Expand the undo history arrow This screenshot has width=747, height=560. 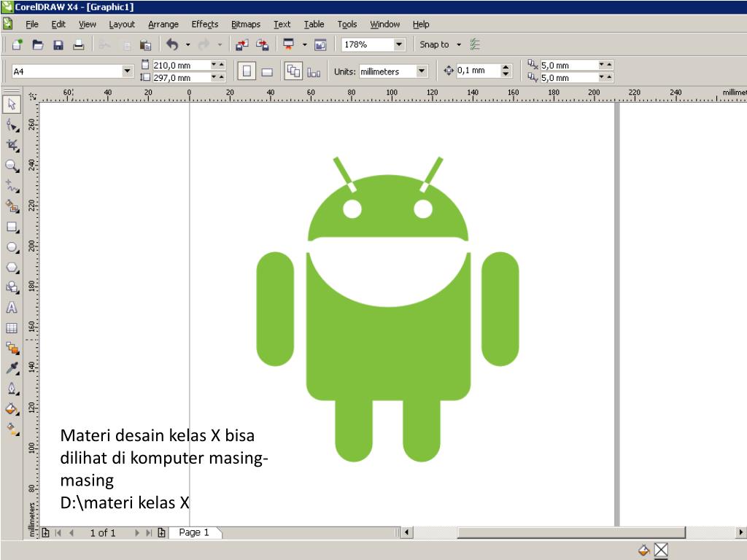187,44
